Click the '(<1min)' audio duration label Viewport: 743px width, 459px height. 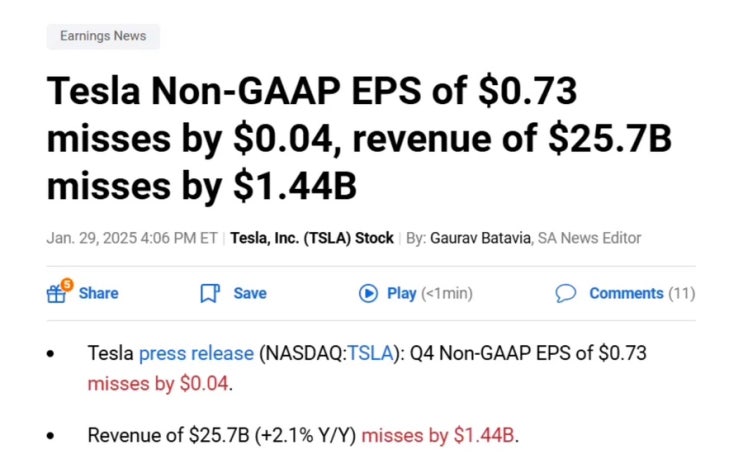447,293
